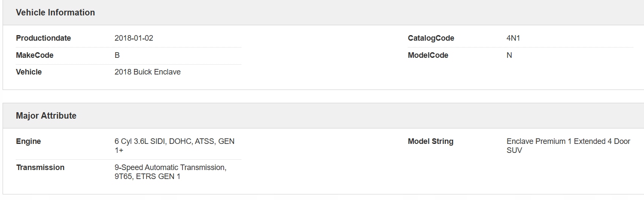
Task: Click the 9-Speed Automatic Transmission text line
Action: pyautogui.click(x=170, y=167)
